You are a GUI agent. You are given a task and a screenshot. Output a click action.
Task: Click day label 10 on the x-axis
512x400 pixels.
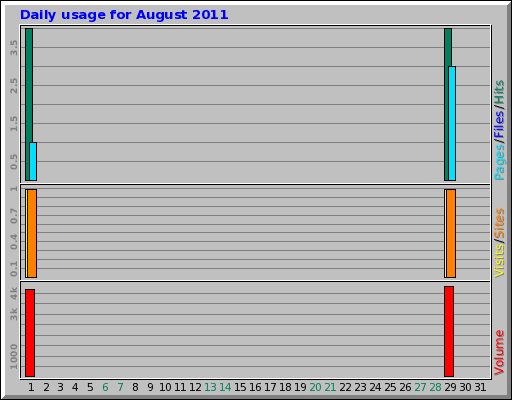coord(165,387)
